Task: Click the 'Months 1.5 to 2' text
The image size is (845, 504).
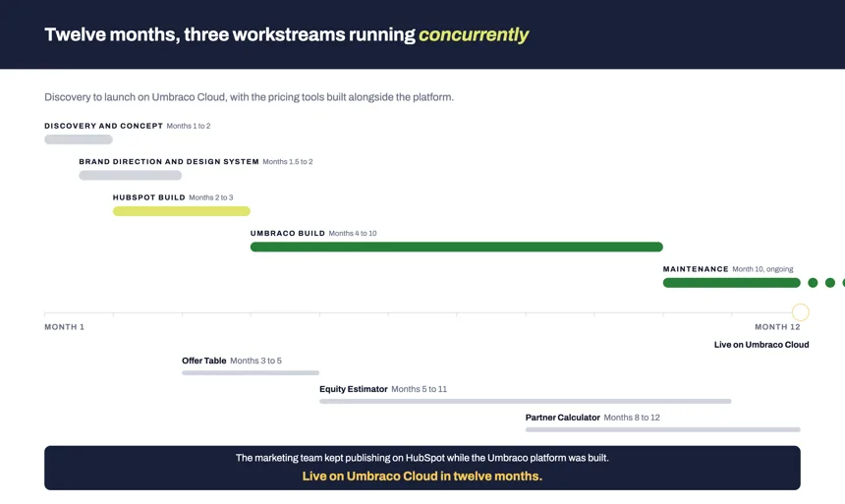Action: [288, 162]
